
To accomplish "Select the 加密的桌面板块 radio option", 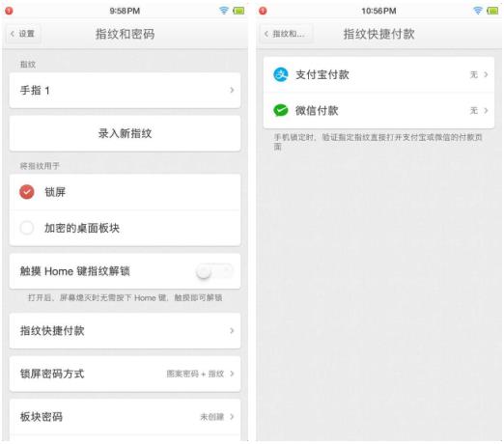I will coord(27,228).
